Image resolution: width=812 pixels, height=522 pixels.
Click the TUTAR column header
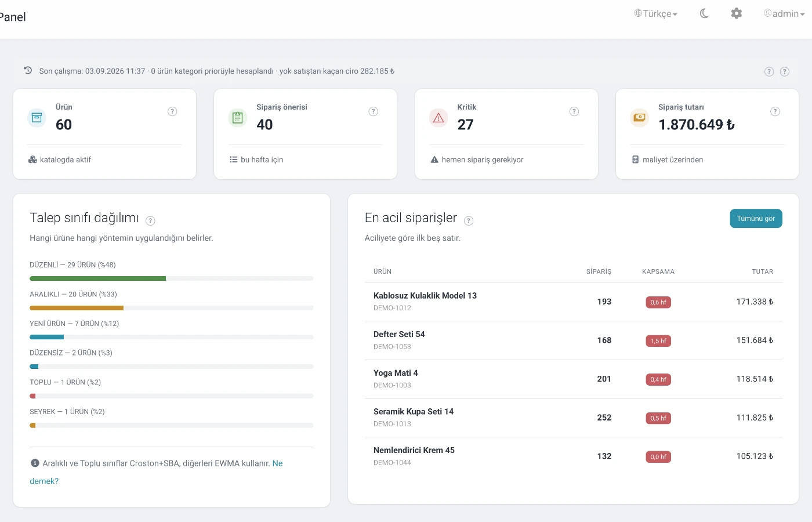(x=763, y=271)
